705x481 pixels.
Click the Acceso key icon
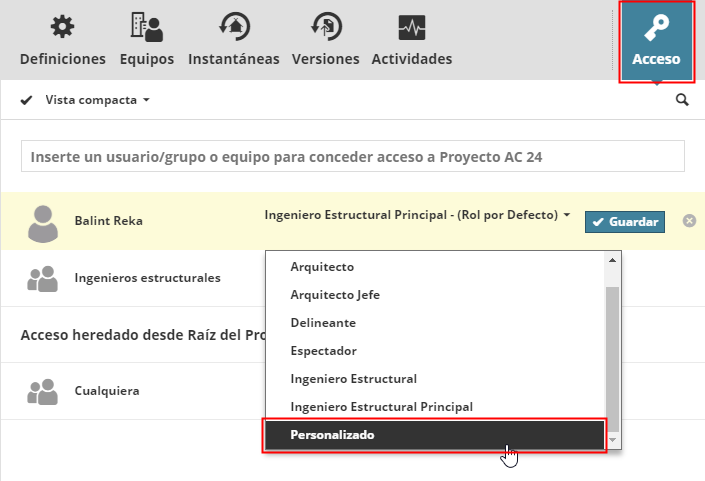pos(656,29)
